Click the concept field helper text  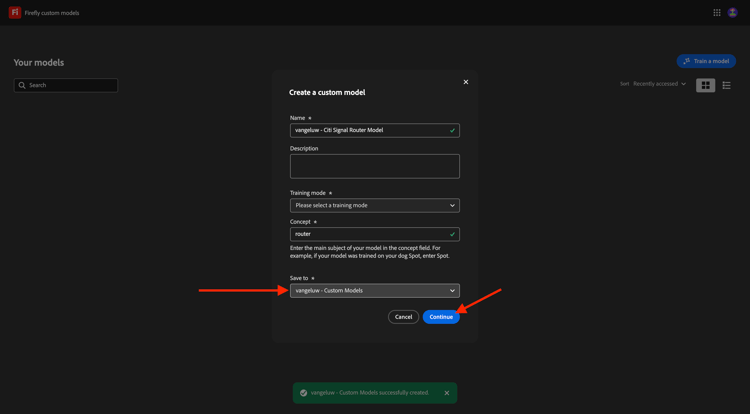tap(370, 252)
